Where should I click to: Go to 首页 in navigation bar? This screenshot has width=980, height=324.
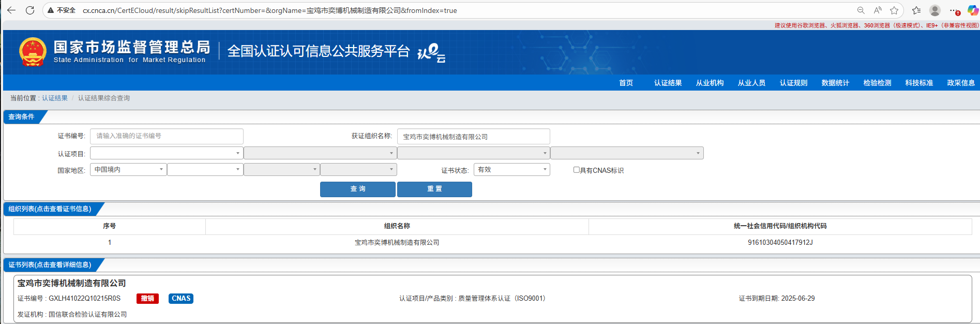pos(626,83)
